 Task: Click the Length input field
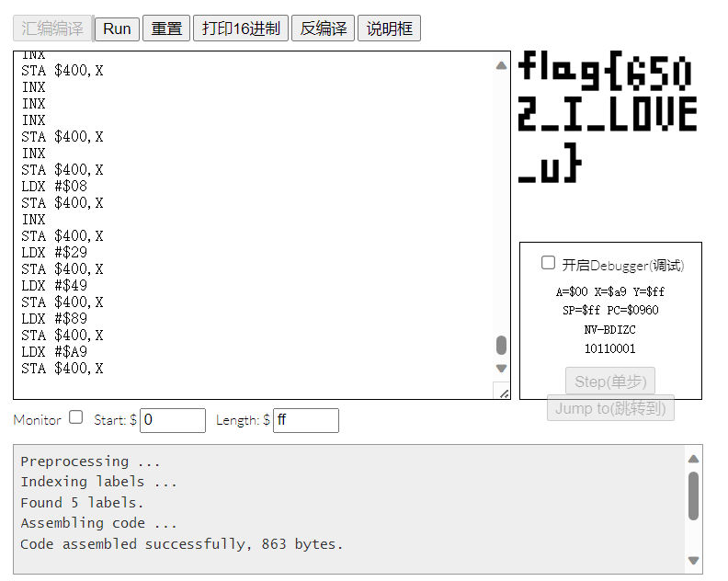(305, 420)
